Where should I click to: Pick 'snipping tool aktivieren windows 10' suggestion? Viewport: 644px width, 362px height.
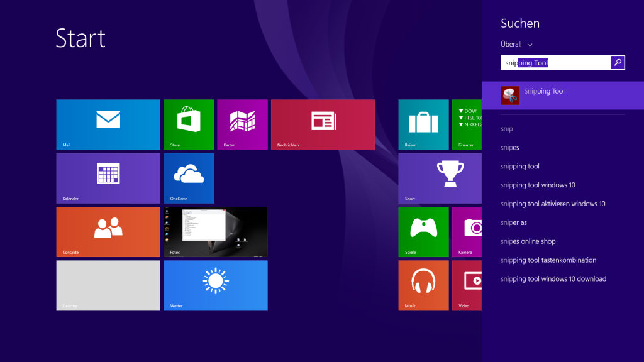(553, 204)
